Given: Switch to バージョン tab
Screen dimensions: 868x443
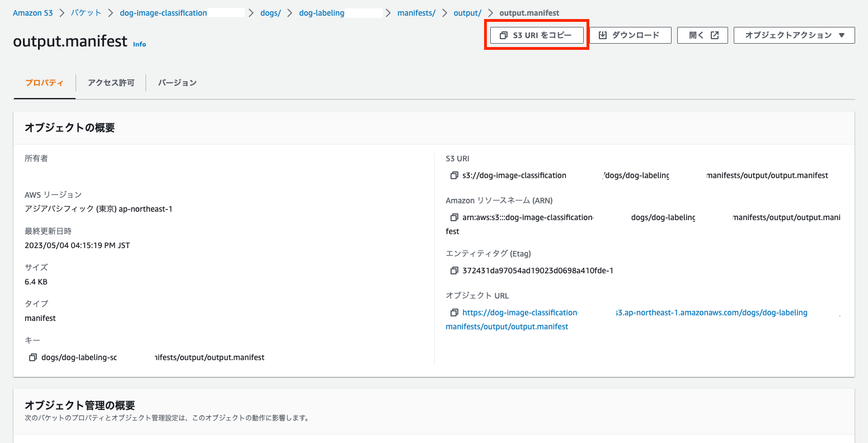Looking at the screenshot, I should pyautogui.click(x=177, y=83).
